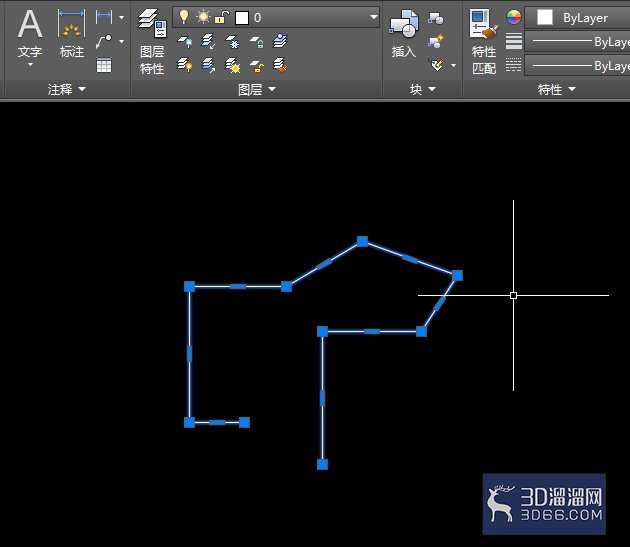Click the 插入 insert block button
630x547 pixels.
[x=404, y=35]
